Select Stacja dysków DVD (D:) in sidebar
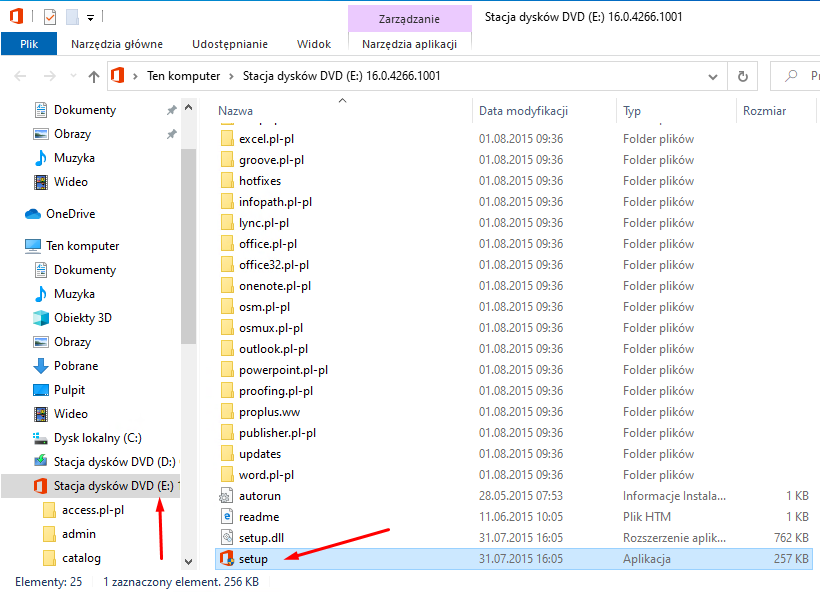 click(x=115, y=462)
